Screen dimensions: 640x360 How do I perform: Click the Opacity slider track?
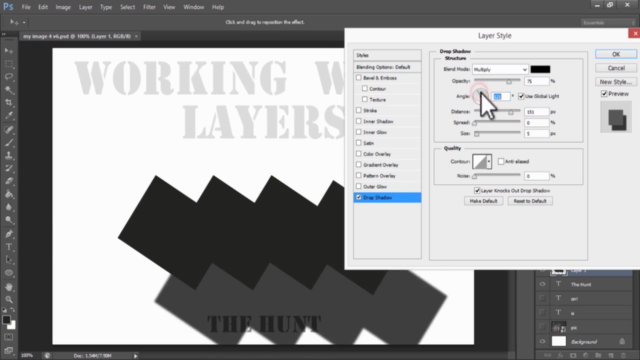497,80
